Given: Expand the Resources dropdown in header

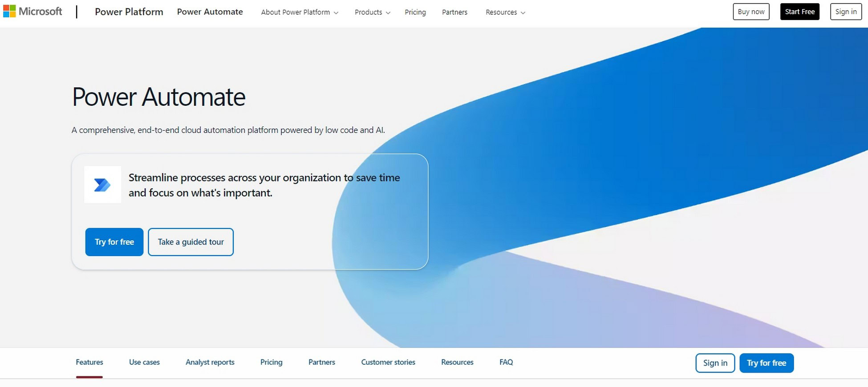Looking at the screenshot, I should (505, 12).
